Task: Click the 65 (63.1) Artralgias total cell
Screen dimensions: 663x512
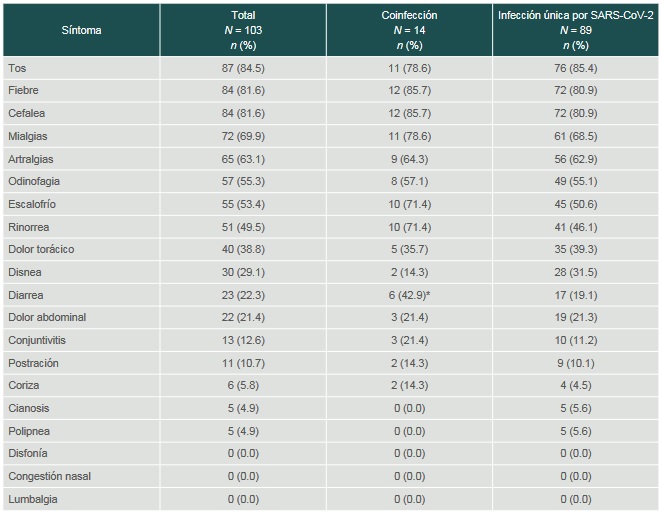Action: tap(243, 158)
